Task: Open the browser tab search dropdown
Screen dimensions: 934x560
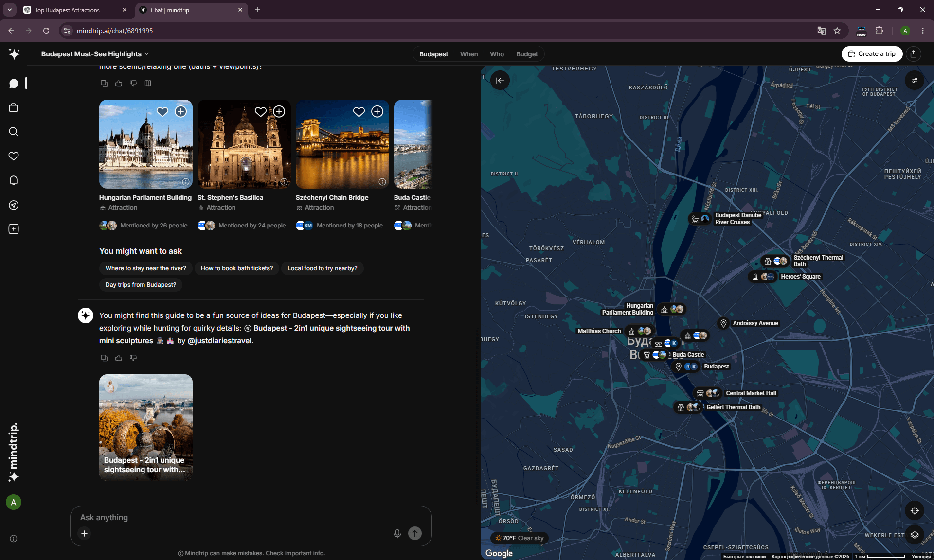Action: 9,10
